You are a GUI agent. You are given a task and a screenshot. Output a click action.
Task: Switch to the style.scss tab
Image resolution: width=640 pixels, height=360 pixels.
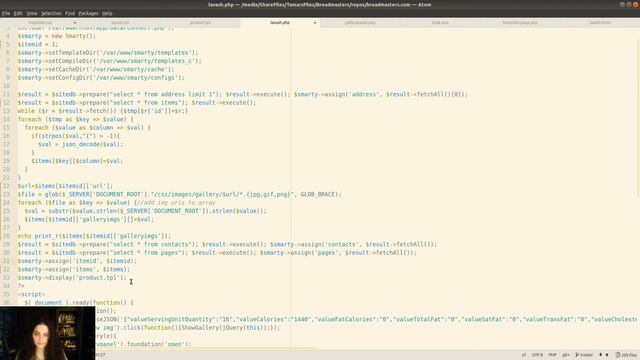coord(440,23)
